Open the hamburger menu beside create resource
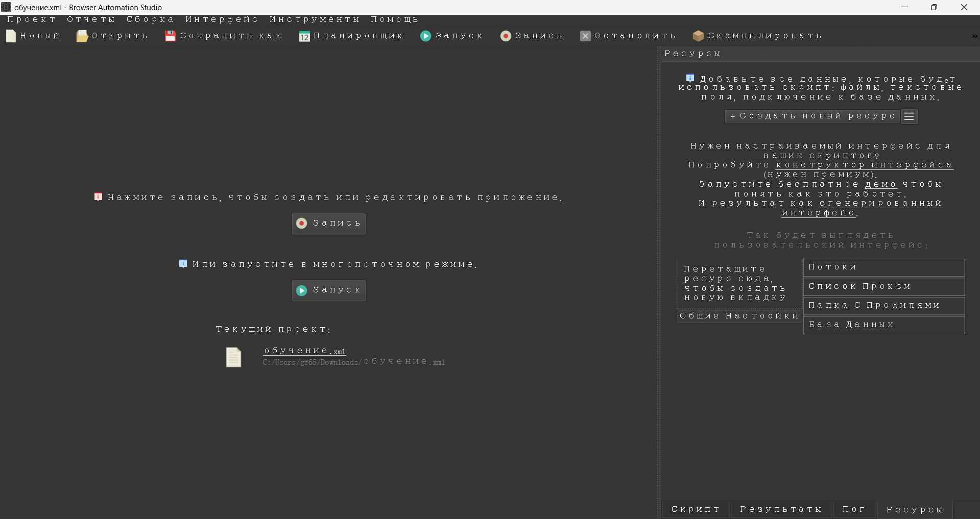 909,116
